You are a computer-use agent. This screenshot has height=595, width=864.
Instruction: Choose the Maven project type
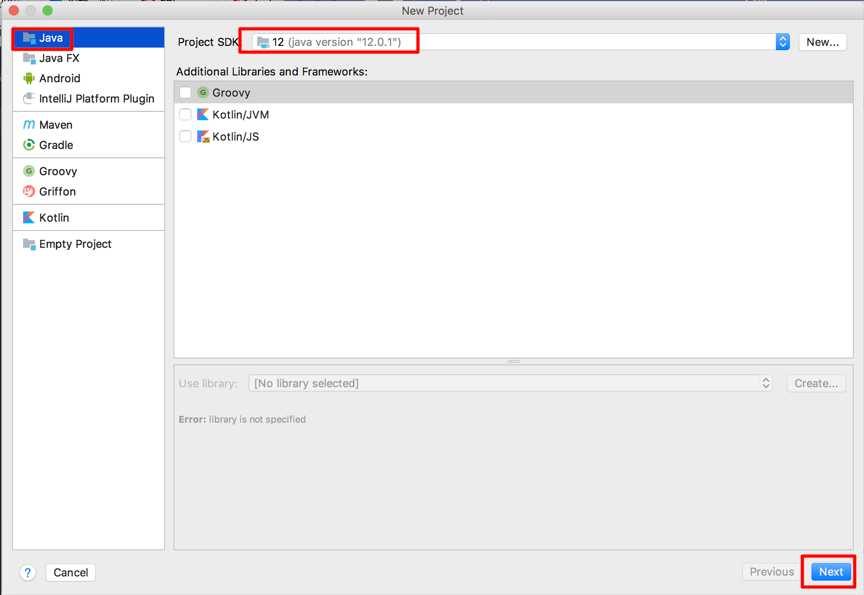click(x=89, y=125)
